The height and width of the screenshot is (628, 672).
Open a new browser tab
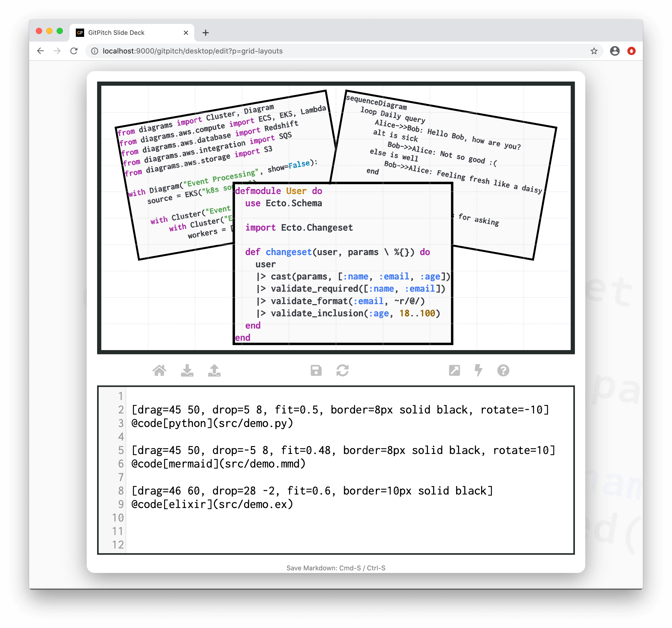pos(206,33)
